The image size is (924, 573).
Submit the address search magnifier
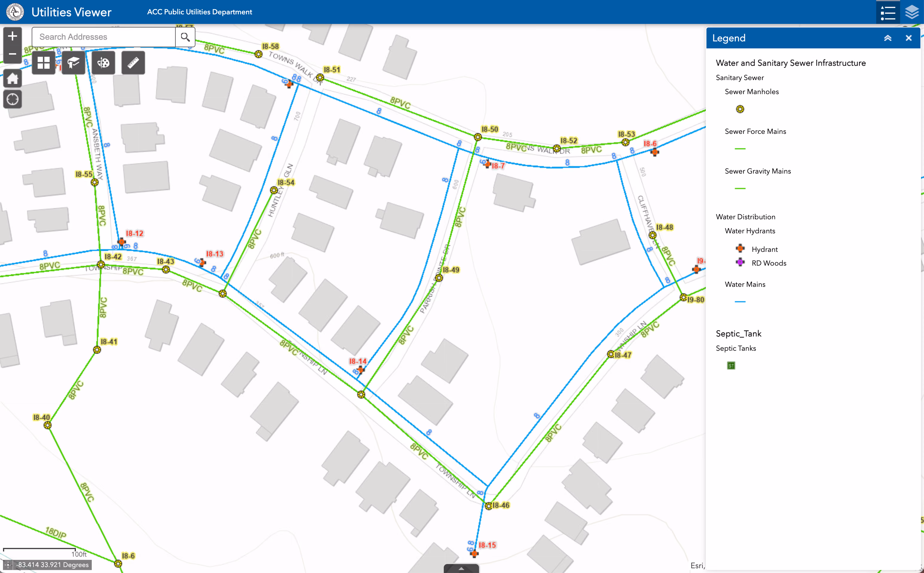point(185,37)
